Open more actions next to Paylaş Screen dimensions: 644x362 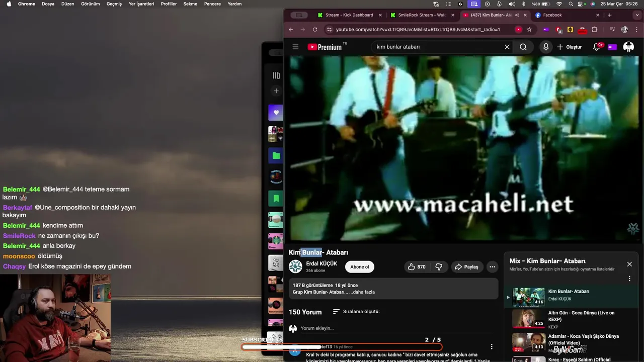pos(492,267)
